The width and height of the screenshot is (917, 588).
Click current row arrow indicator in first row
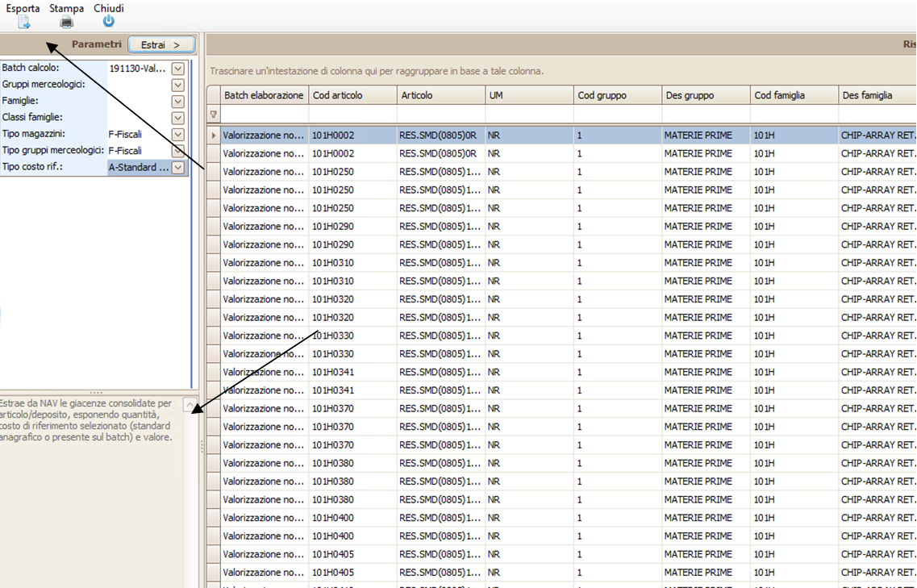(x=214, y=136)
